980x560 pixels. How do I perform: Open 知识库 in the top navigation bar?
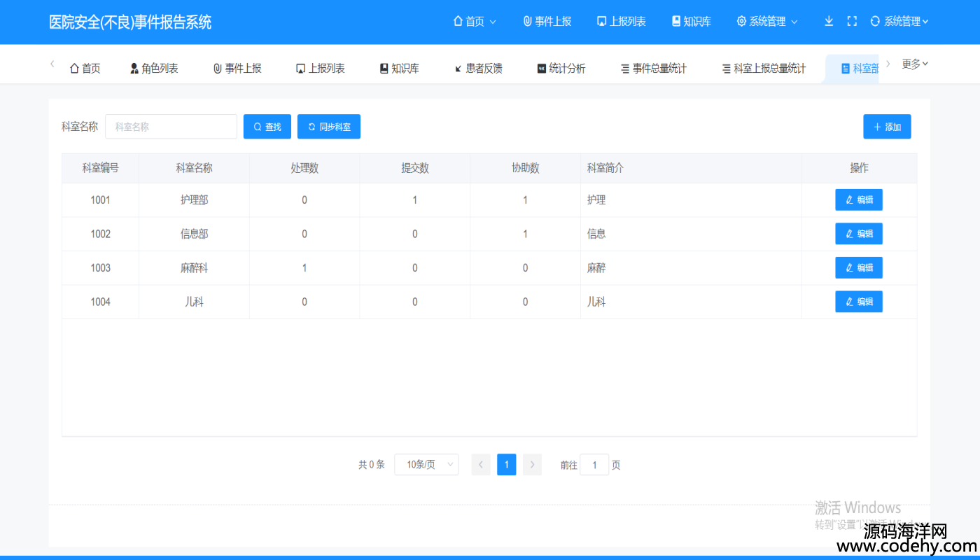click(x=691, y=21)
